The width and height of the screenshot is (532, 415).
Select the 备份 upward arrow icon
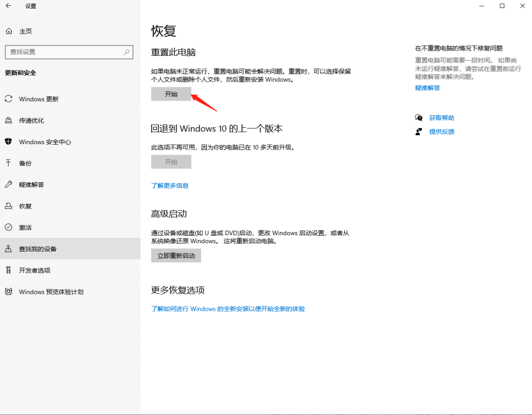tap(9, 163)
